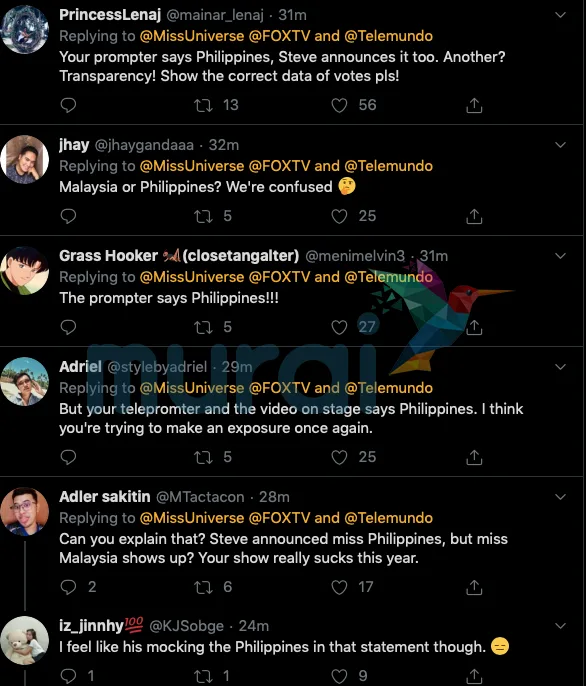View jhay's profile picture
586x686 pixels.
25,159
